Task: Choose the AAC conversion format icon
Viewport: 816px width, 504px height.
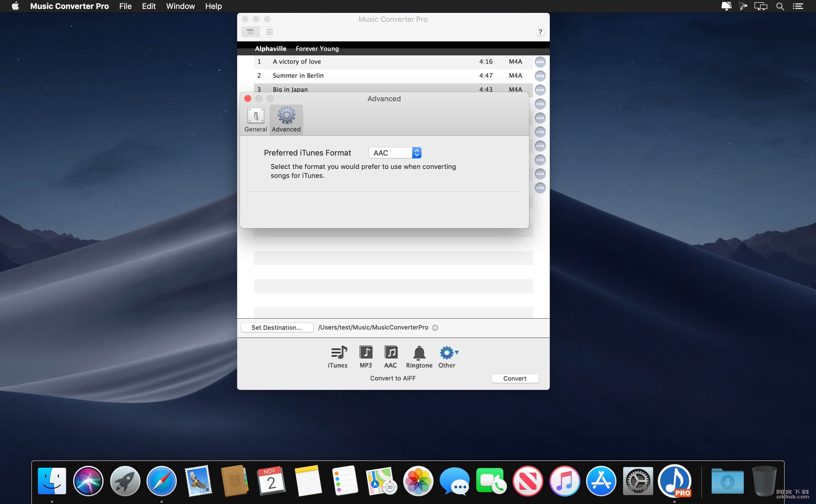Action: point(390,357)
